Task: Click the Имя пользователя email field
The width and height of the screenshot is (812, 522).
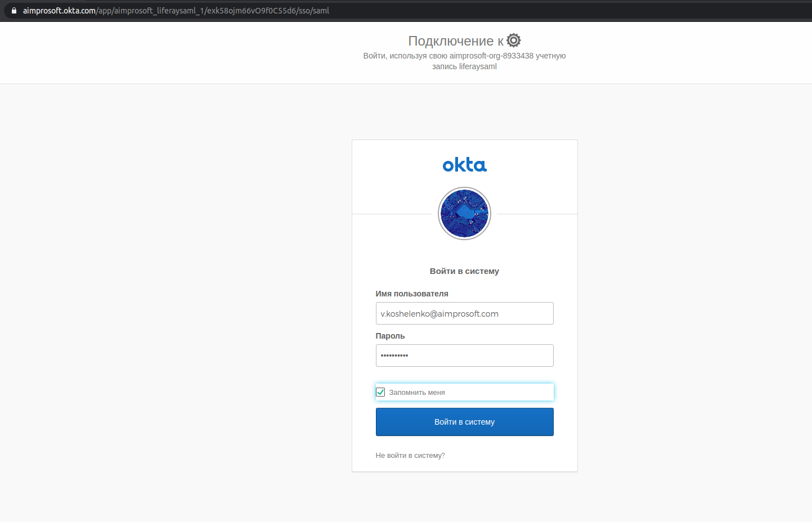Action: [x=464, y=313]
